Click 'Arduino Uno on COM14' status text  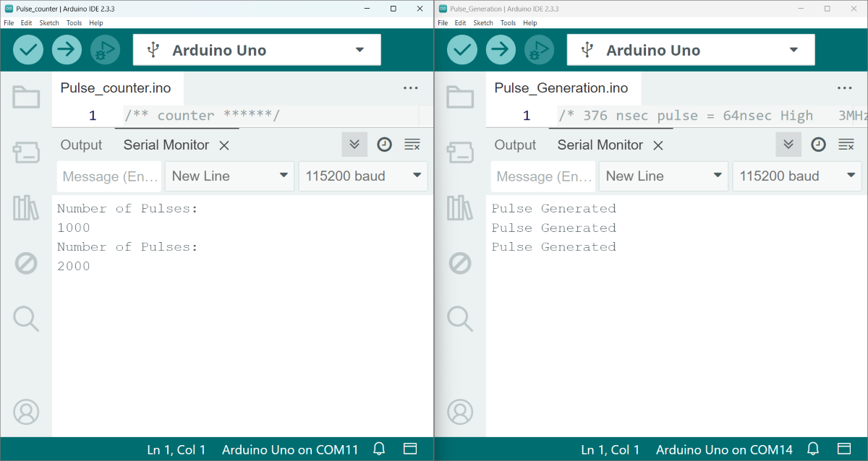(x=724, y=449)
